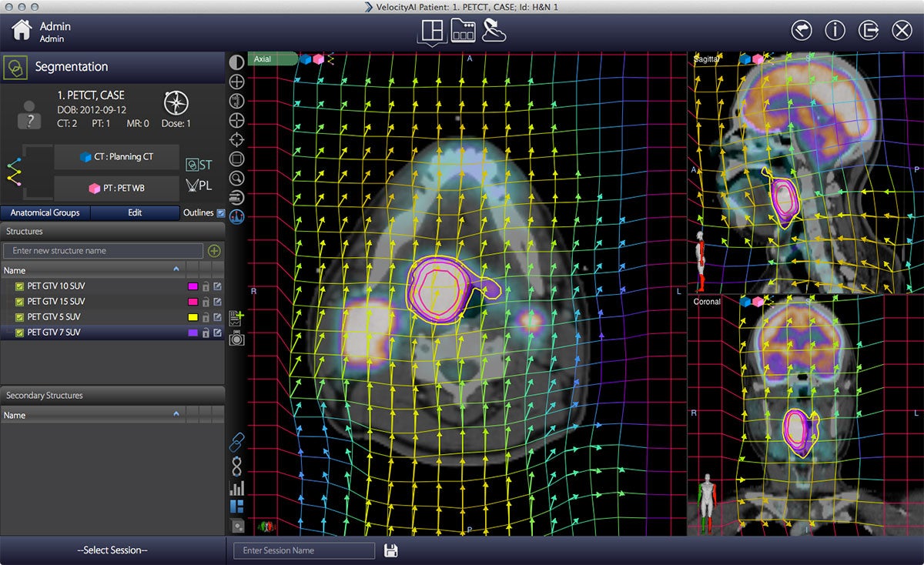Select the pan arrows tool
The height and width of the screenshot is (565, 924).
237,82
